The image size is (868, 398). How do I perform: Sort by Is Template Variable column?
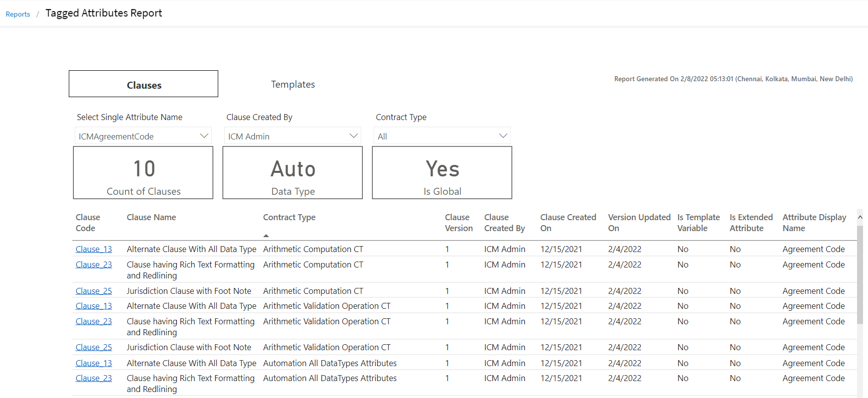click(x=698, y=223)
